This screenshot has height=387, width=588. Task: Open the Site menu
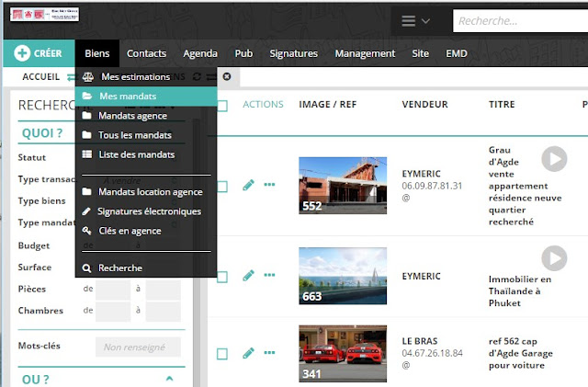point(421,53)
